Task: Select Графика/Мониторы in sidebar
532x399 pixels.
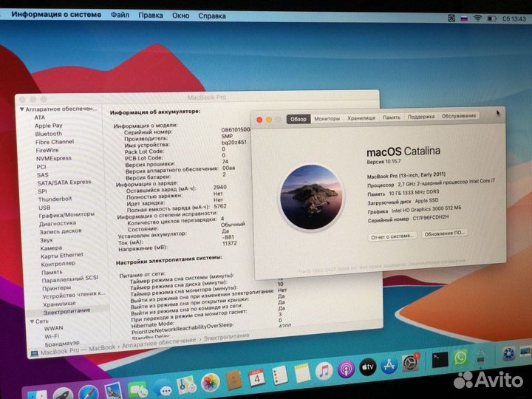Action: coord(66,215)
